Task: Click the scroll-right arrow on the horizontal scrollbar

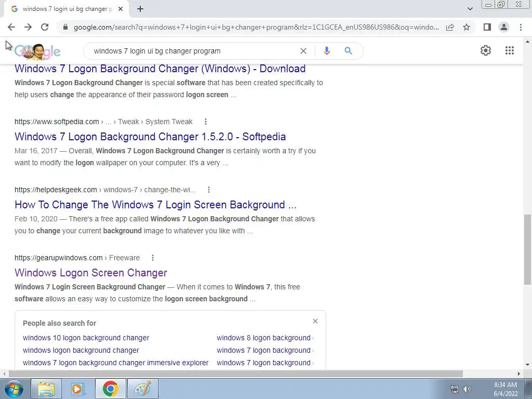Action: pos(519,374)
